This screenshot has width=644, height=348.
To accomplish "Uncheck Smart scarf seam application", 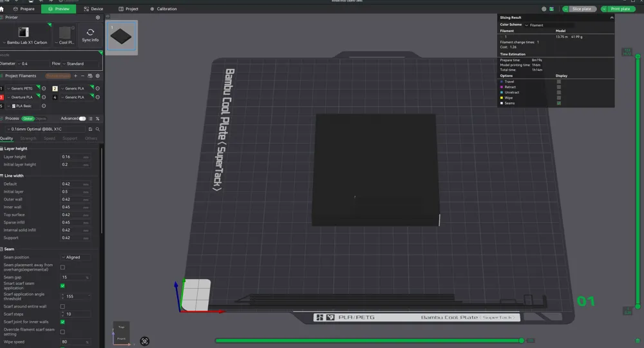I will click(62, 286).
